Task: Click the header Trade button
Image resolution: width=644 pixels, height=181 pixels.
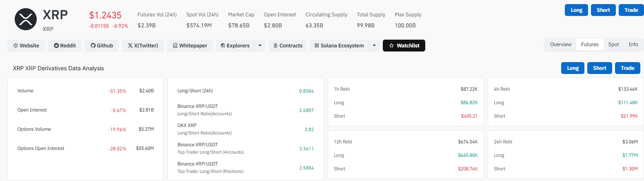Action: point(631,10)
